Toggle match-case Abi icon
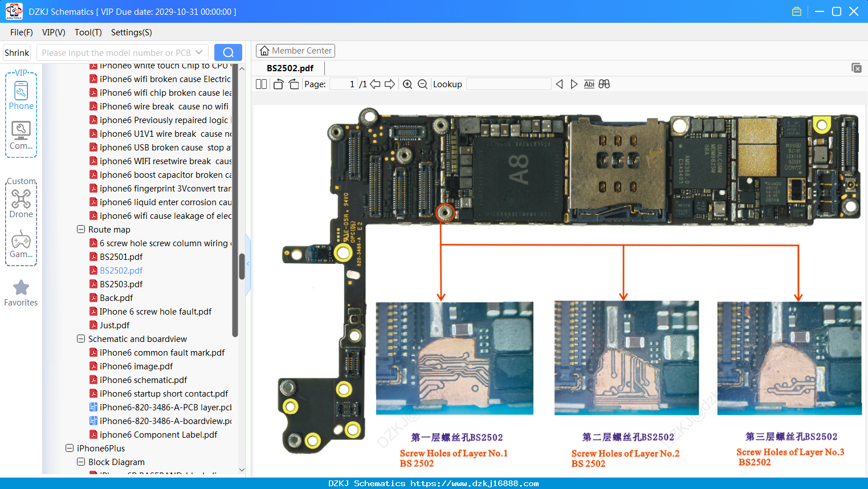 [589, 84]
